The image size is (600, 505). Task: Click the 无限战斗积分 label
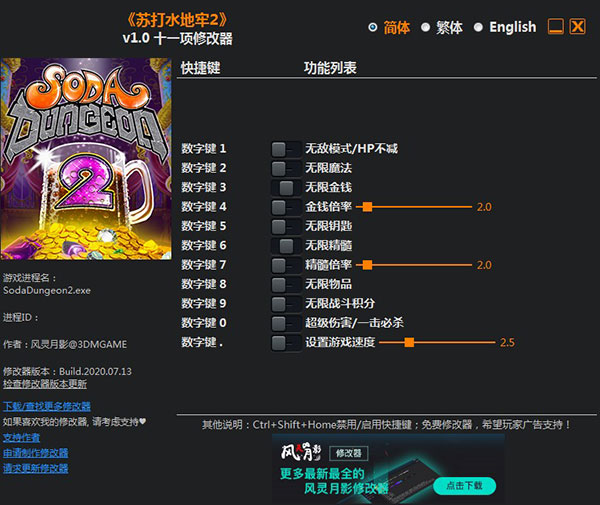point(340,303)
